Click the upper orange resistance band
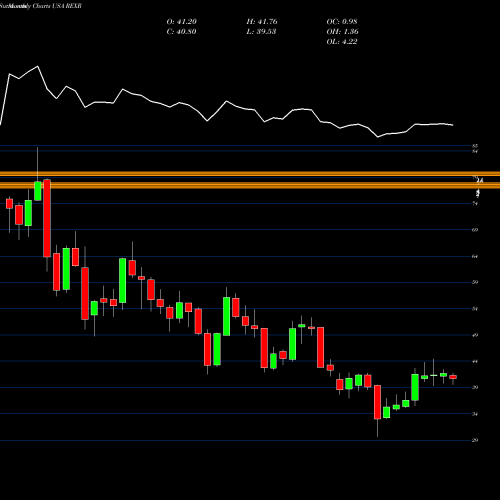The height and width of the screenshot is (500, 500). pyautogui.click(x=250, y=174)
